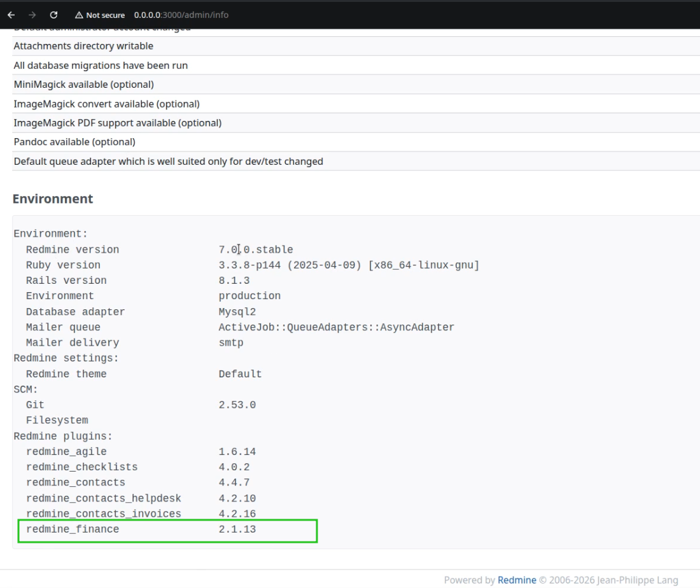
Task: Click Mailer queue value AsyncAdapter
Action: point(336,327)
